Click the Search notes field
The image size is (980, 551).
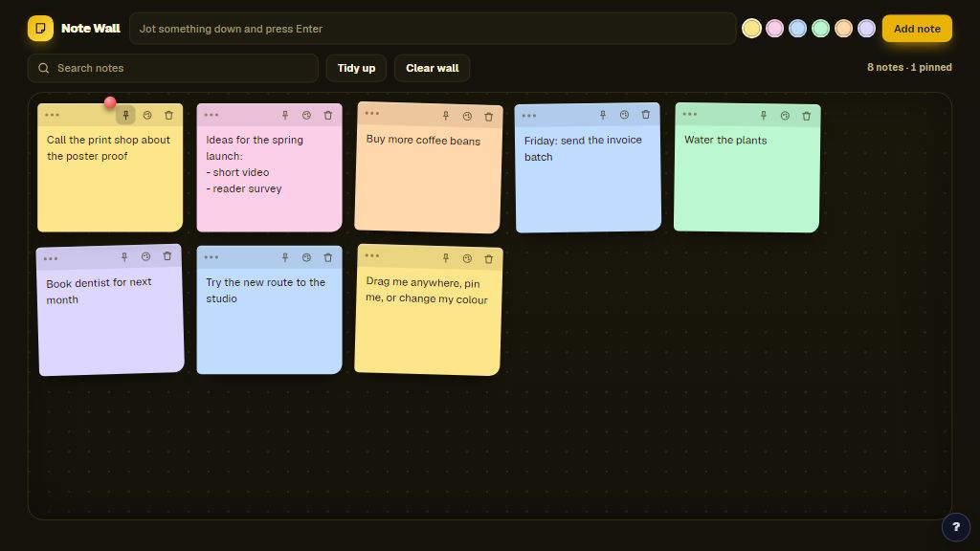point(173,68)
